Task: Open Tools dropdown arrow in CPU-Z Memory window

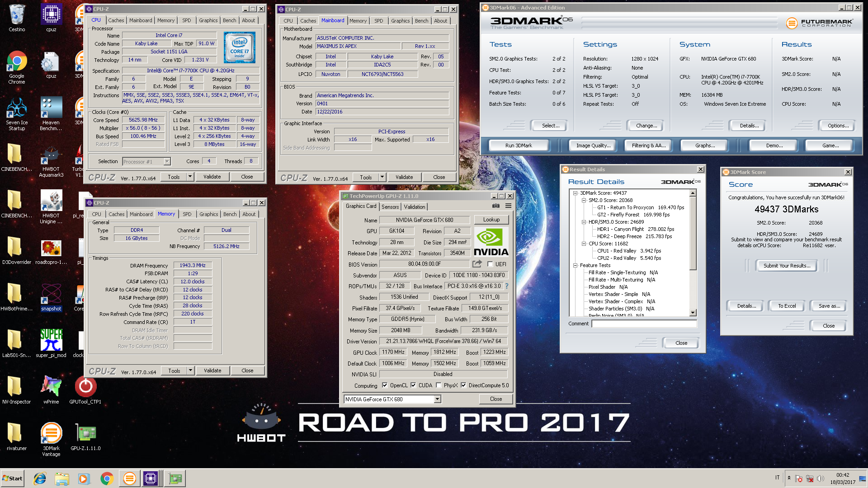Action: 190,371
